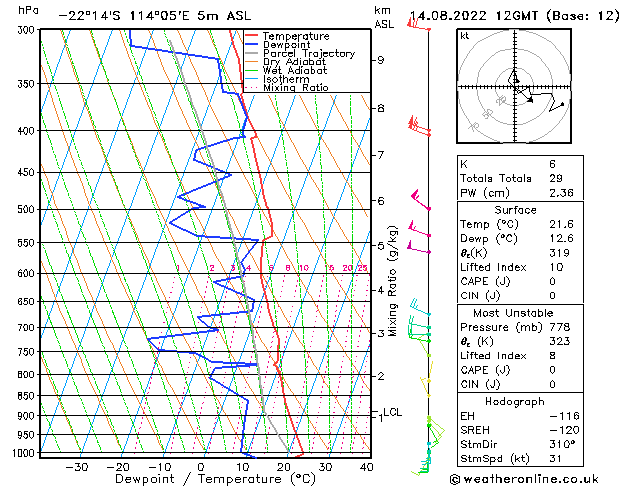The width and height of the screenshot is (629, 486).
Task: Select the 'Wet Adiabat' legend label
Action: [295, 71]
